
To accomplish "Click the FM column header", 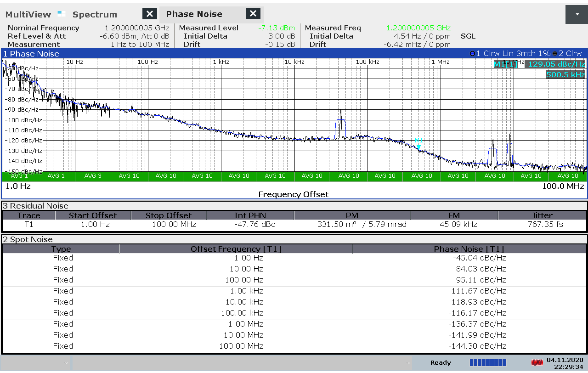I will click(x=454, y=215).
